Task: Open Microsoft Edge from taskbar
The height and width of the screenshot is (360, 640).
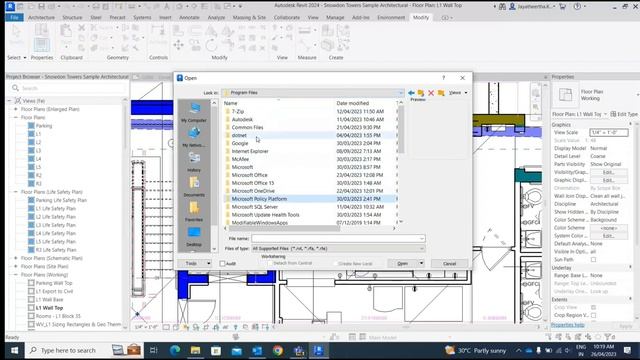Action: 175,350
